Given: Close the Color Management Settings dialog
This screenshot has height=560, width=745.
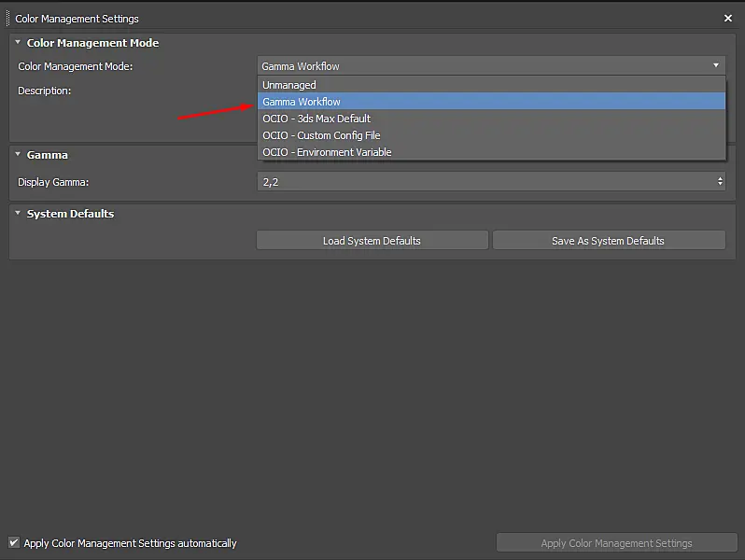Looking at the screenshot, I should [727, 18].
